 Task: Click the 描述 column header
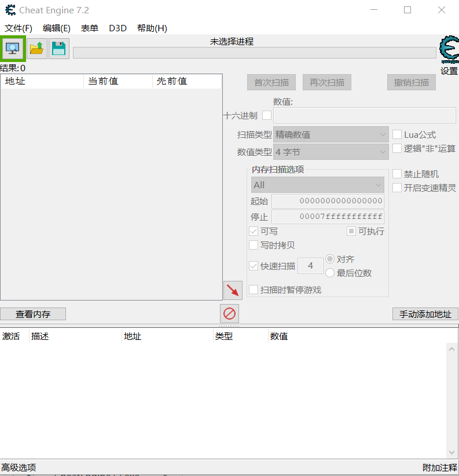tap(75, 336)
